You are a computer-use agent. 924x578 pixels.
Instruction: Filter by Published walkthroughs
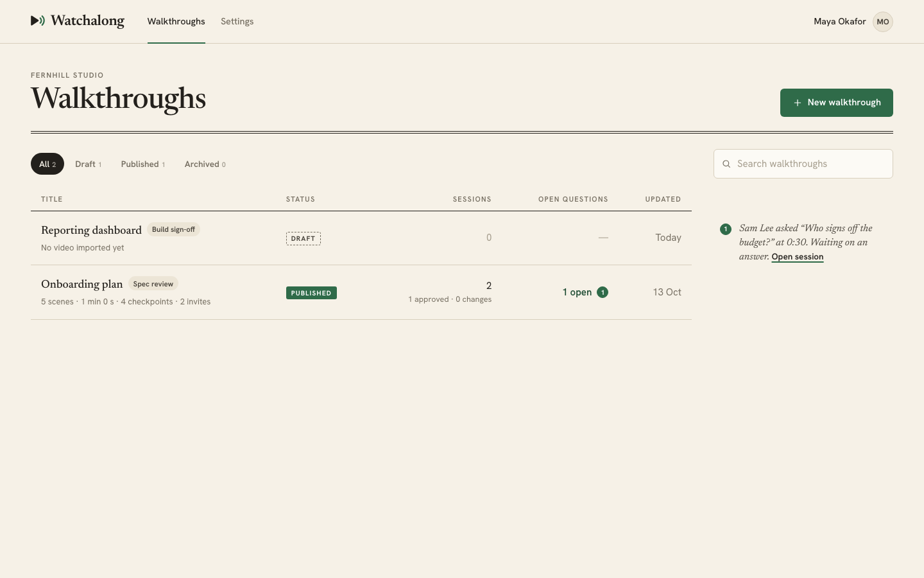pyautogui.click(x=143, y=164)
